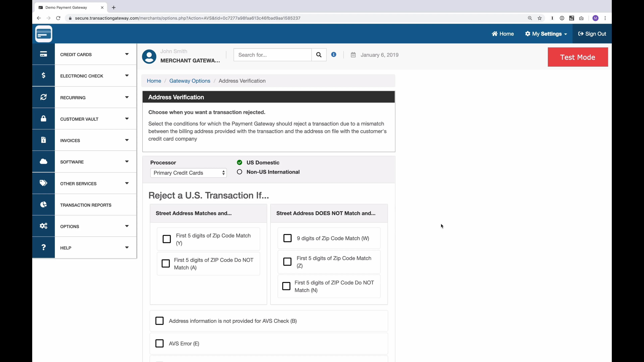Bookmark this page with the star icon

point(540,18)
